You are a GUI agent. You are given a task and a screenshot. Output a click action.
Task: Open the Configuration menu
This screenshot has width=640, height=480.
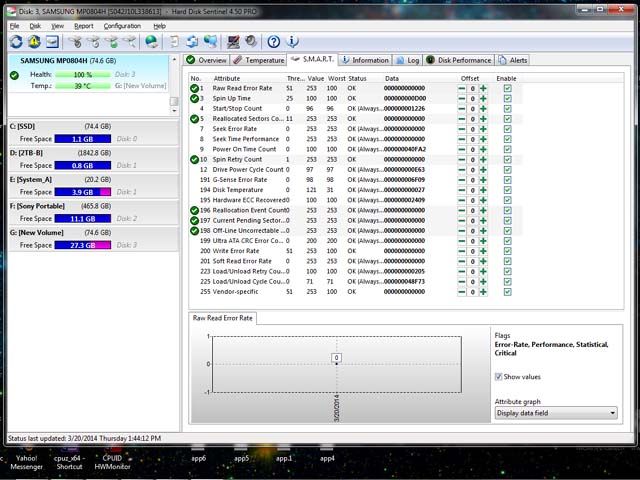coord(122,25)
